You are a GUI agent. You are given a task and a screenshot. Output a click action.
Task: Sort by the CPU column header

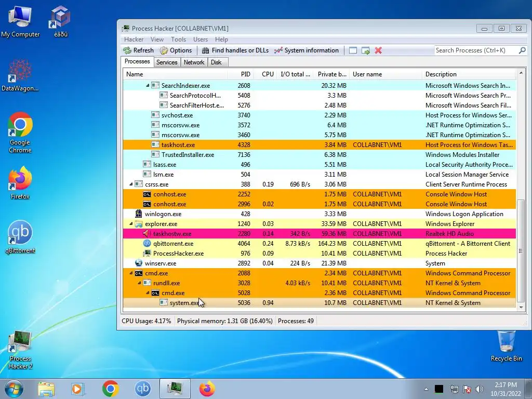tap(265, 74)
